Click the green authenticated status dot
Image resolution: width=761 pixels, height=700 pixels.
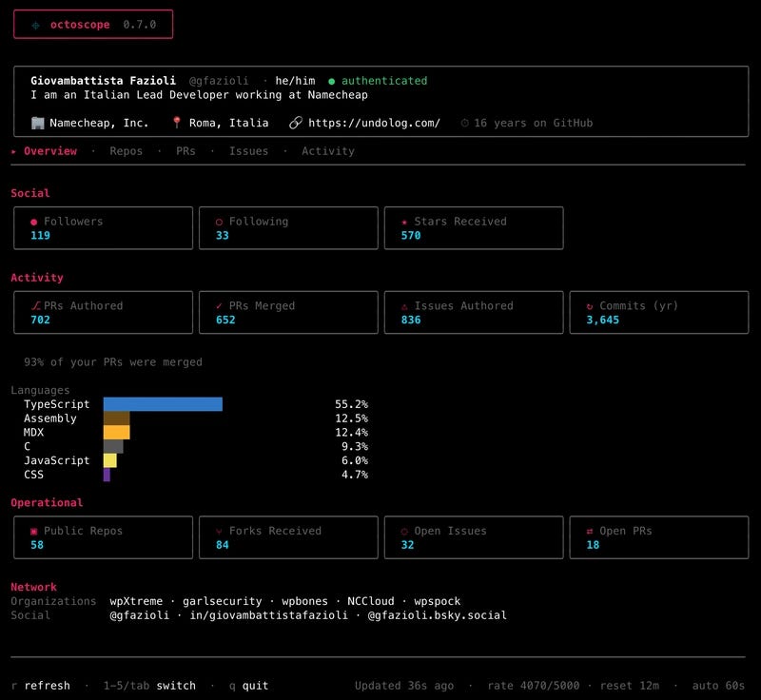(x=331, y=82)
